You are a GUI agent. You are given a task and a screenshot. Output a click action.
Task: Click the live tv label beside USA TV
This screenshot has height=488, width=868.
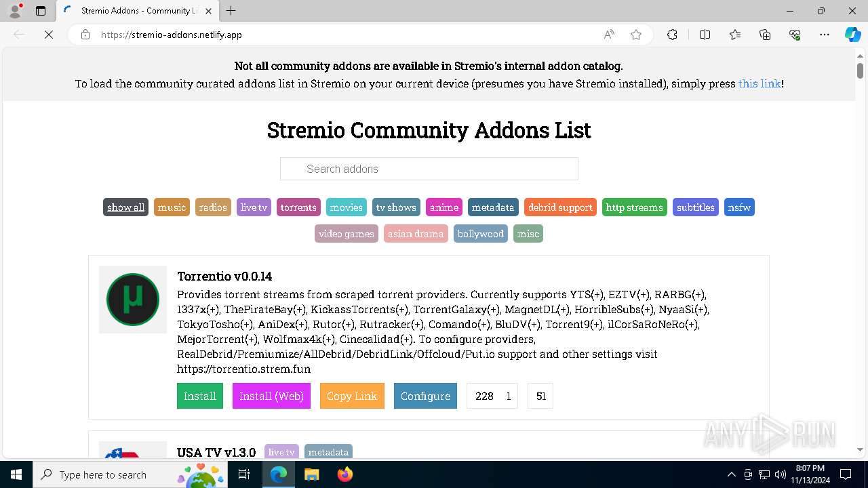(281, 452)
